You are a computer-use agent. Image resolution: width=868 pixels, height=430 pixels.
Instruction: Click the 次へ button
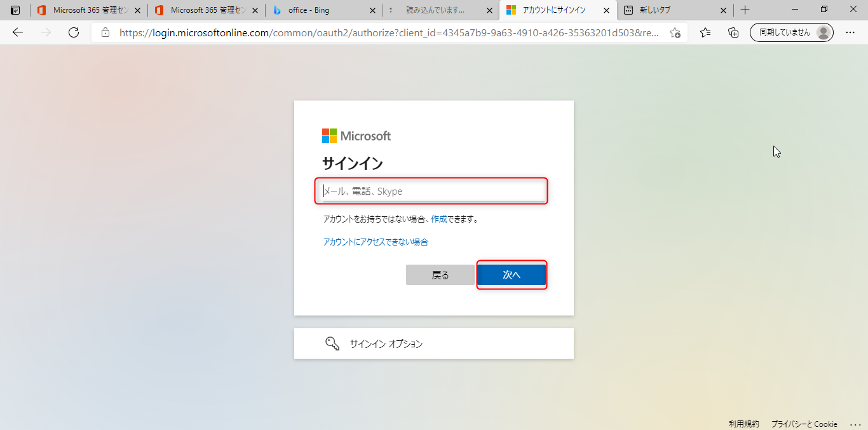[x=512, y=275]
